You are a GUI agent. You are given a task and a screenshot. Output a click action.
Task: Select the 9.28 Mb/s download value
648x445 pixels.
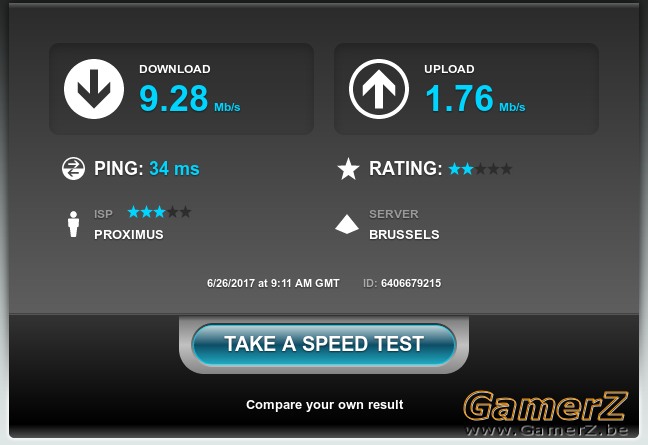tap(190, 98)
